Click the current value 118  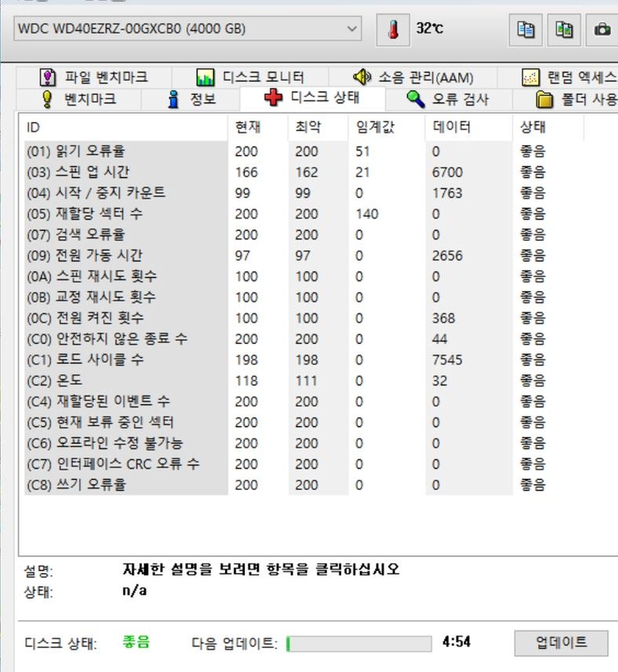point(246,381)
